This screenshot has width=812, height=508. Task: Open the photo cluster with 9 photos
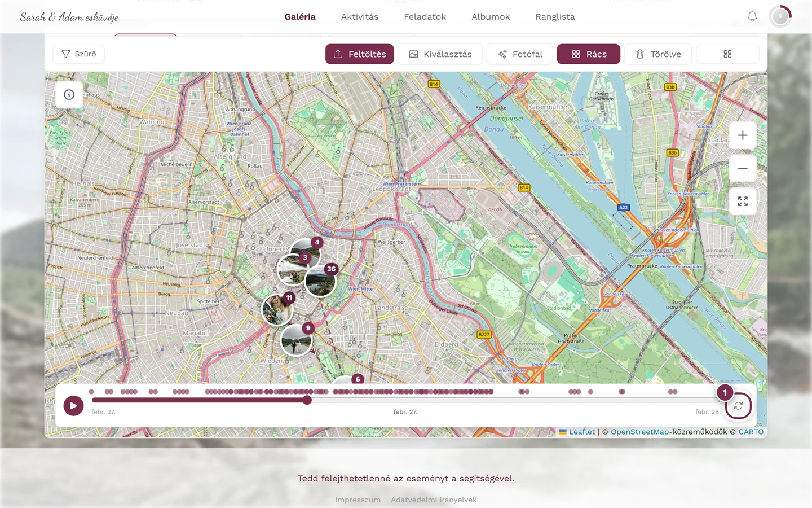tap(296, 340)
